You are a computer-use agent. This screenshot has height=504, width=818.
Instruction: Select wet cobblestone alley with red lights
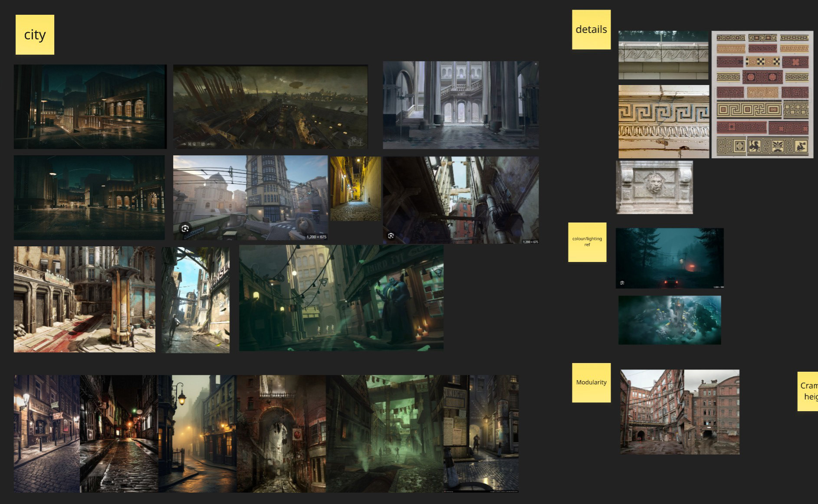119,434
